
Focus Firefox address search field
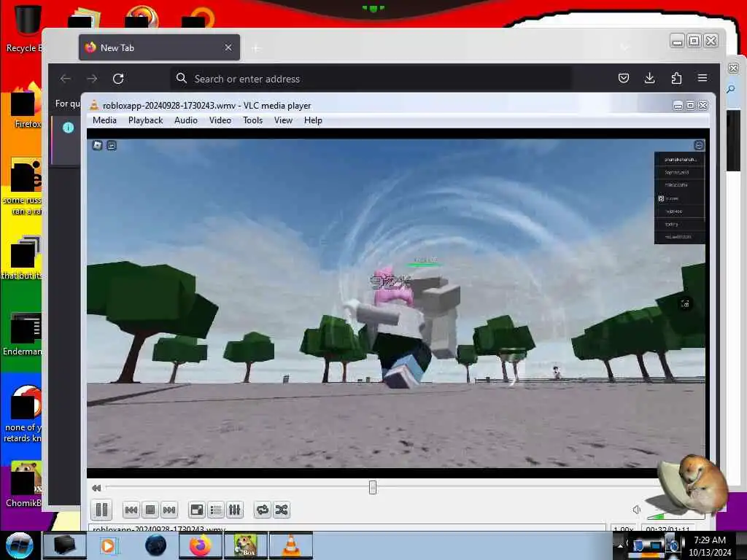click(371, 79)
